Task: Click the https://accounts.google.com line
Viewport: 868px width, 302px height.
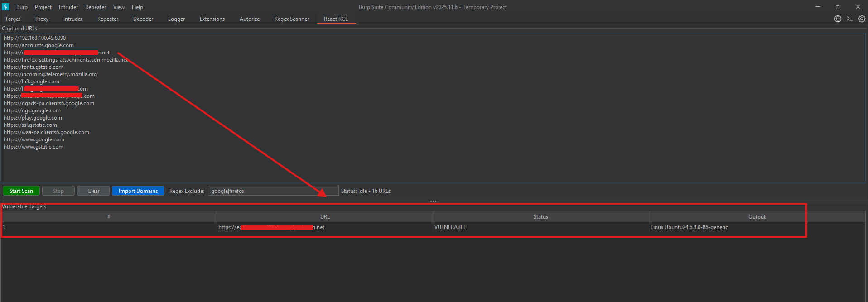Action: [39, 45]
